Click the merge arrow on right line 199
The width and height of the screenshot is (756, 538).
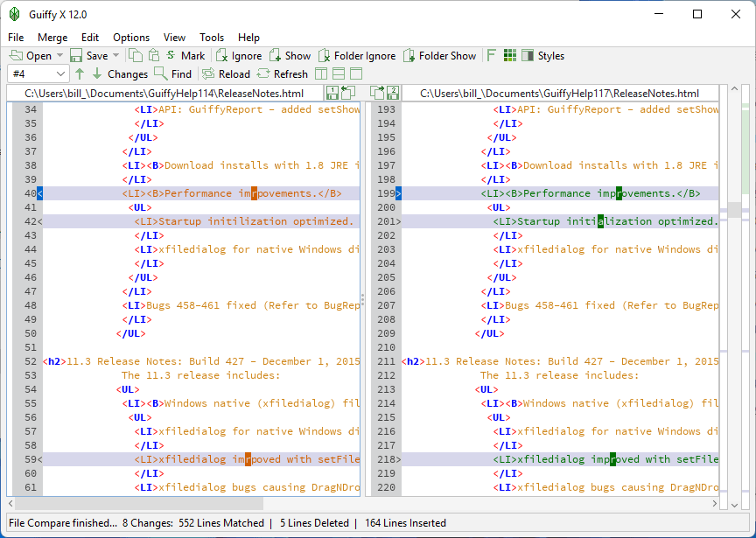[x=398, y=193]
